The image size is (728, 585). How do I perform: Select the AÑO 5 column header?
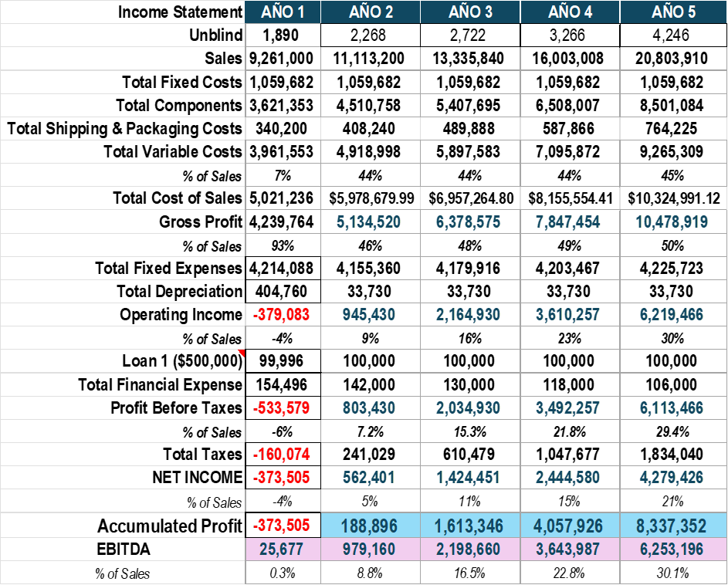(674, 12)
